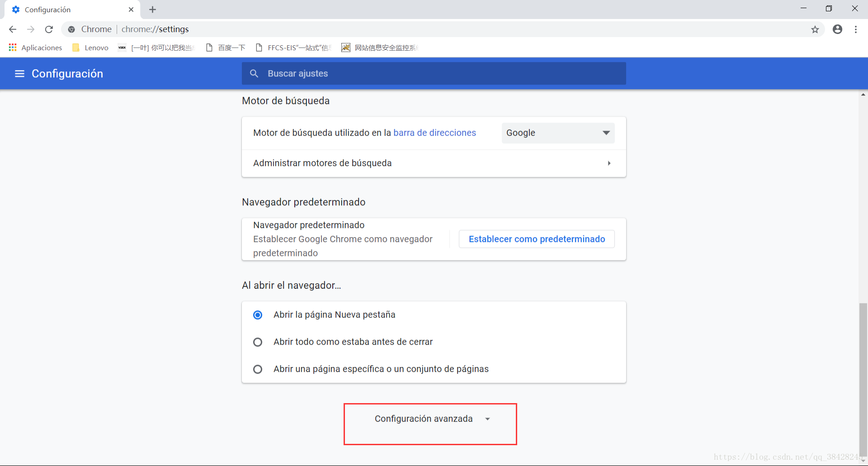
Task: Click the scrollbar up arrow
Action: pos(863,95)
